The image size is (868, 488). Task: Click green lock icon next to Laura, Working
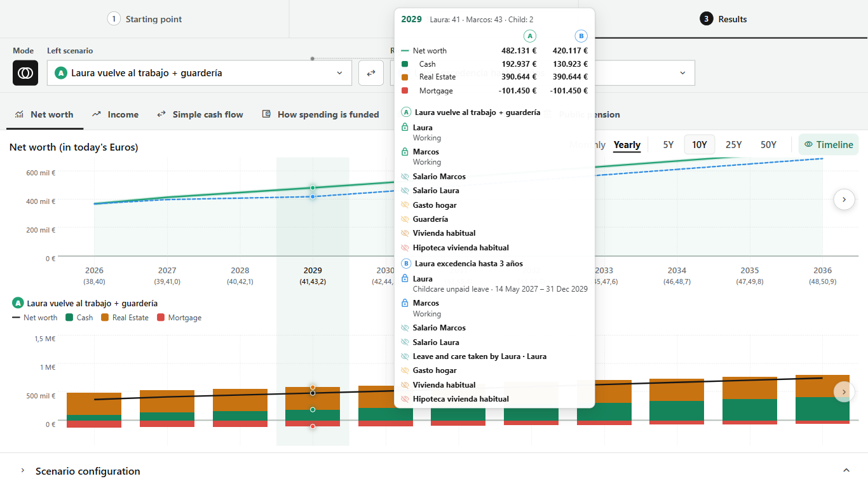(x=405, y=128)
